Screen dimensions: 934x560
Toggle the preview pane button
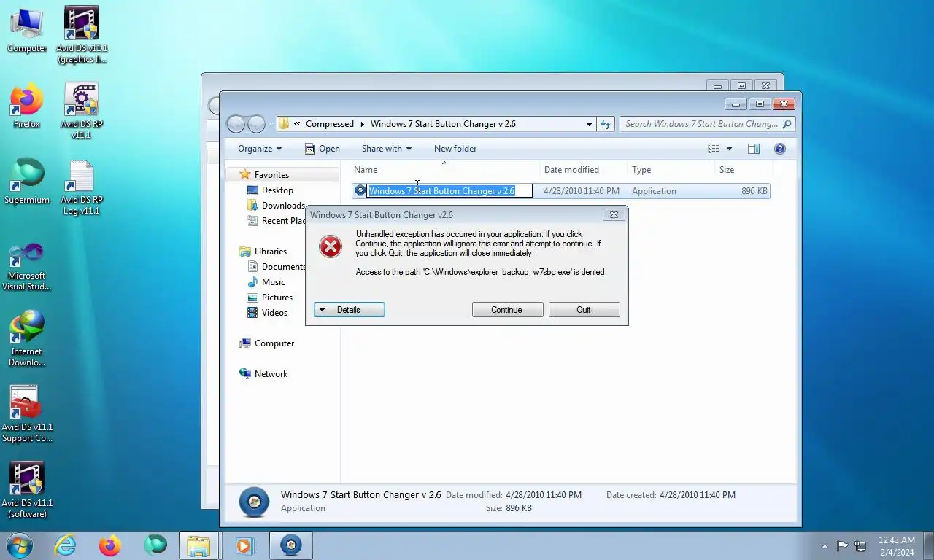(x=754, y=149)
